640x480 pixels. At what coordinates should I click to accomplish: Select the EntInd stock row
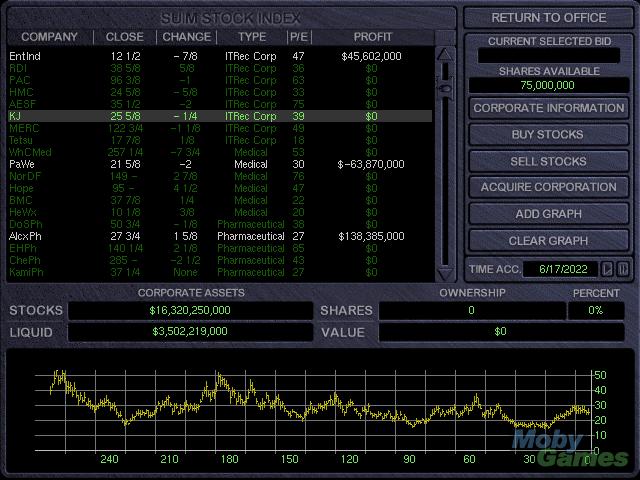coord(220,56)
